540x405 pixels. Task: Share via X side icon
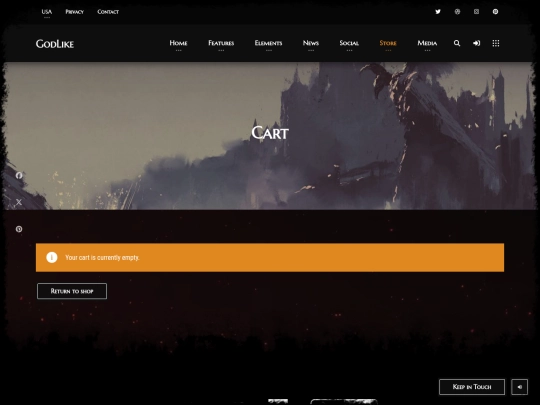click(19, 202)
